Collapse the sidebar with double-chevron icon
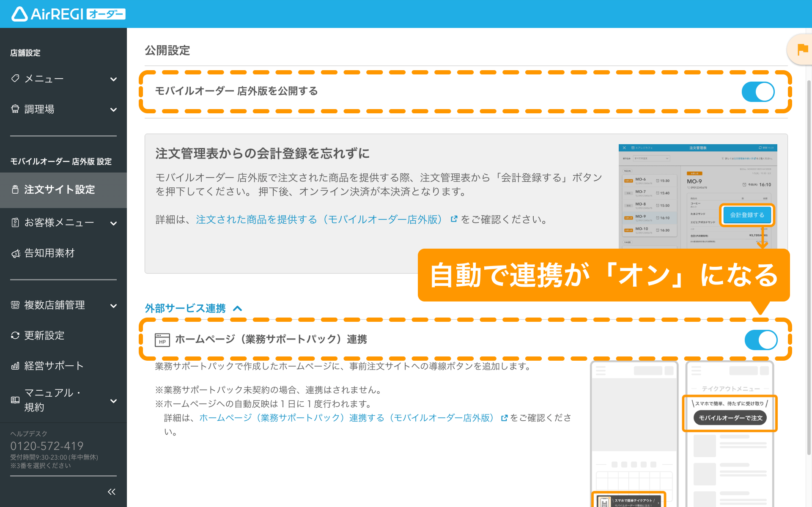The width and height of the screenshot is (812, 507). coord(112,491)
